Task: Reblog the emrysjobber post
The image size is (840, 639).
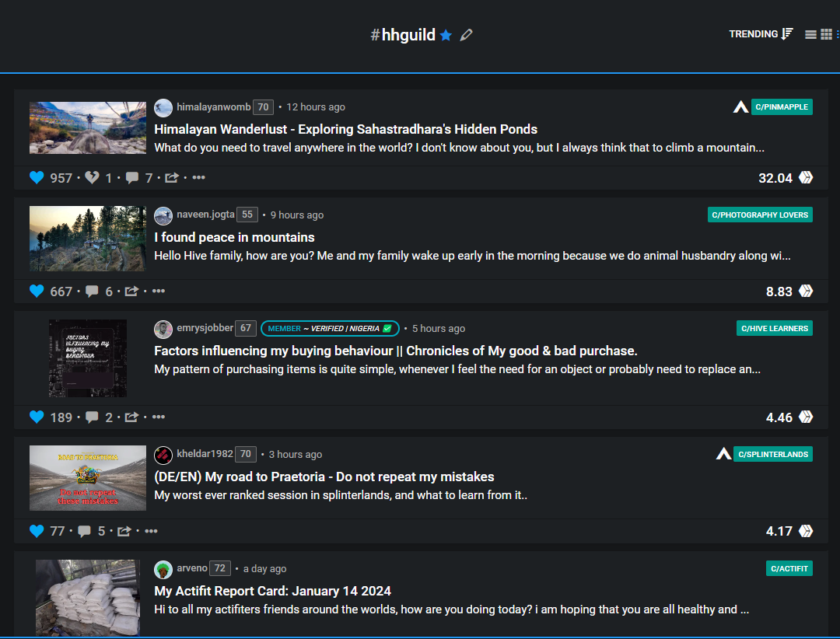Action: [131, 417]
